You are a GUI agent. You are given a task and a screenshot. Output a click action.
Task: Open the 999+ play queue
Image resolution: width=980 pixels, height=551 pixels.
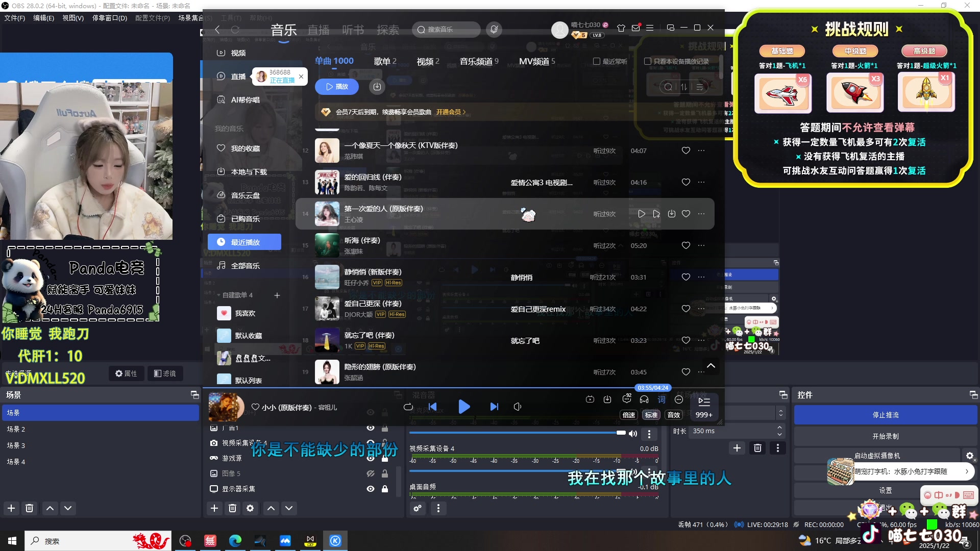[x=704, y=407]
